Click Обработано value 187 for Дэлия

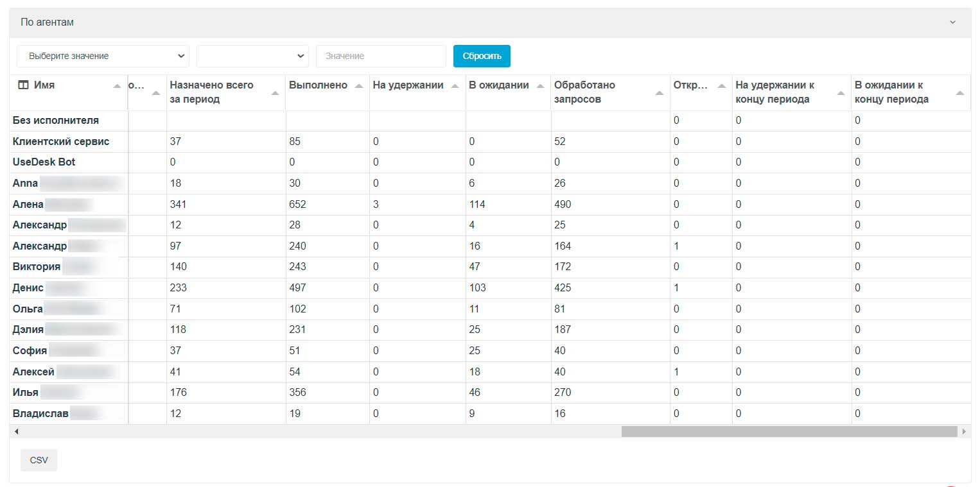click(563, 329)
